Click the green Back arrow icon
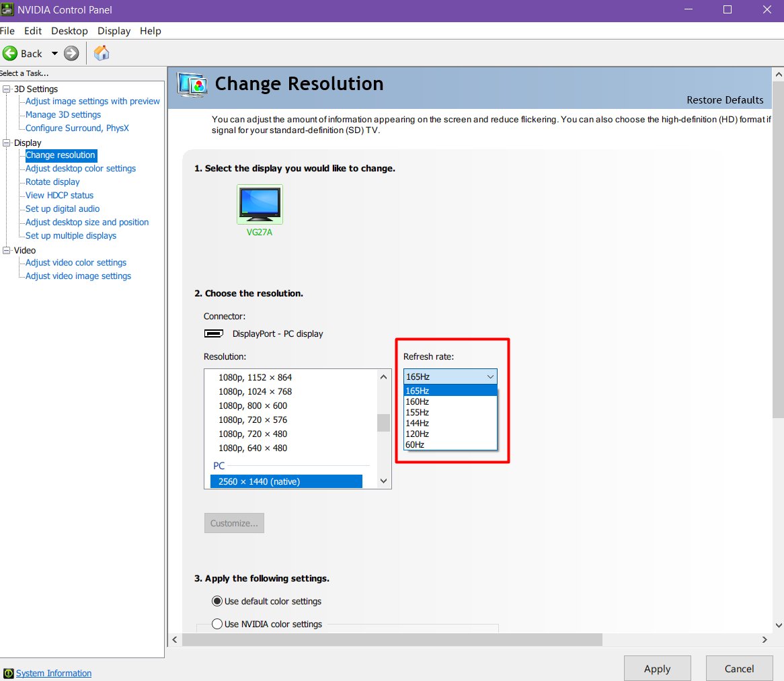This screenshot has width=784, height=681. (10, 54)
